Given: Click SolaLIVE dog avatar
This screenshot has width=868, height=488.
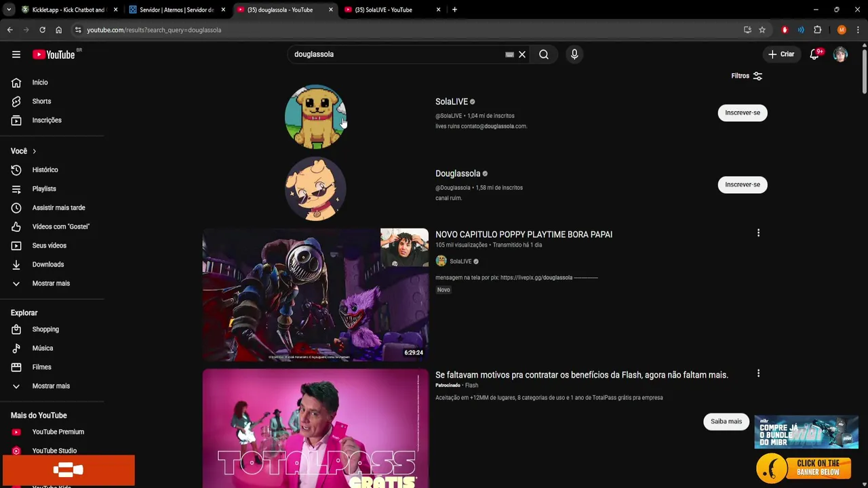Looking at the screenshot, I should [315, 117].
